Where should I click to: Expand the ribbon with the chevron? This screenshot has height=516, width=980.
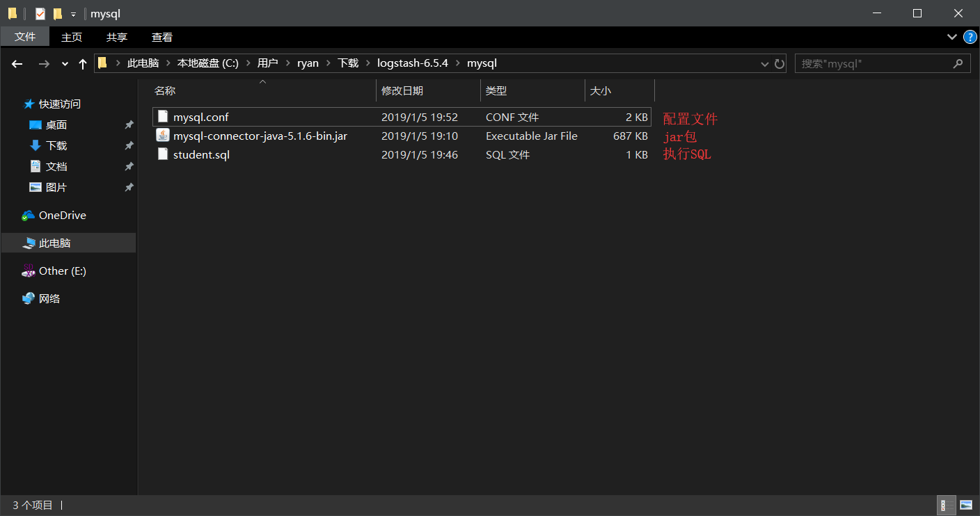click(x=951, y=37)
